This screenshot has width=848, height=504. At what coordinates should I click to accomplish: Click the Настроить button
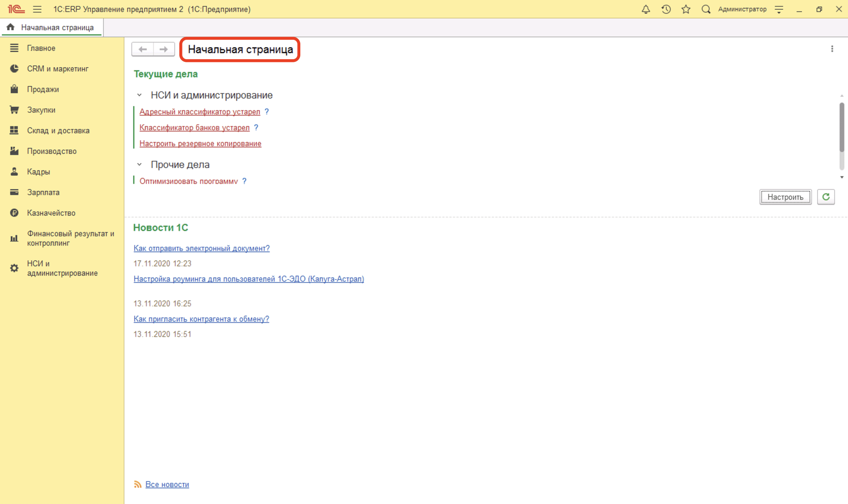click(x=785, y=197)
